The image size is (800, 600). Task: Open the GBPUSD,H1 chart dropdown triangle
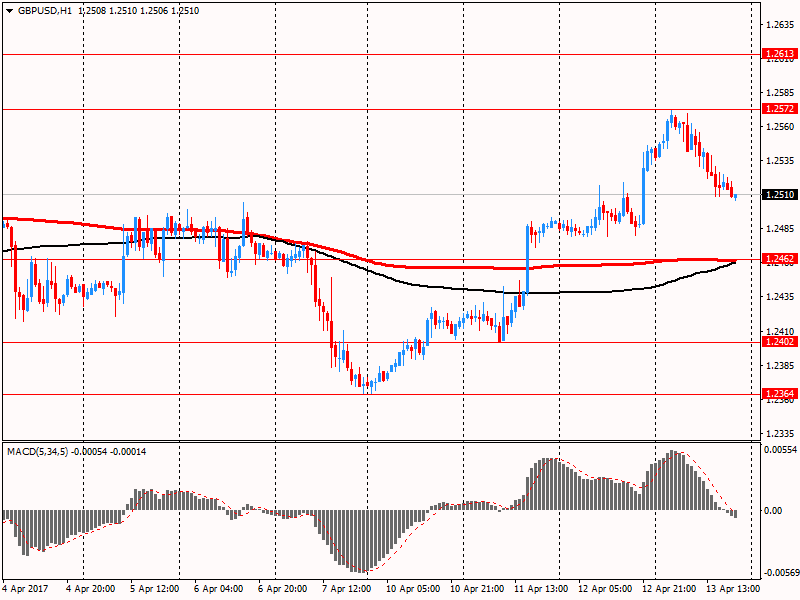tap(10, 11)
